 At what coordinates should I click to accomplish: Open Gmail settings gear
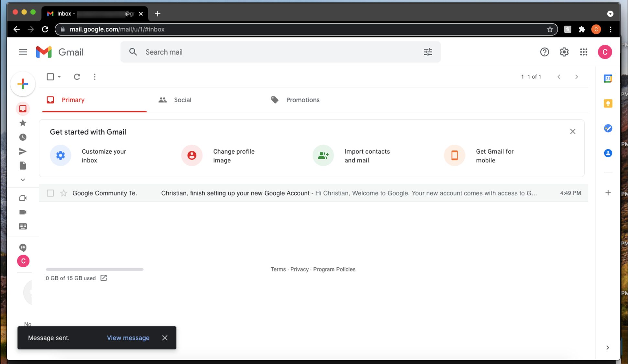coord(564,52)
